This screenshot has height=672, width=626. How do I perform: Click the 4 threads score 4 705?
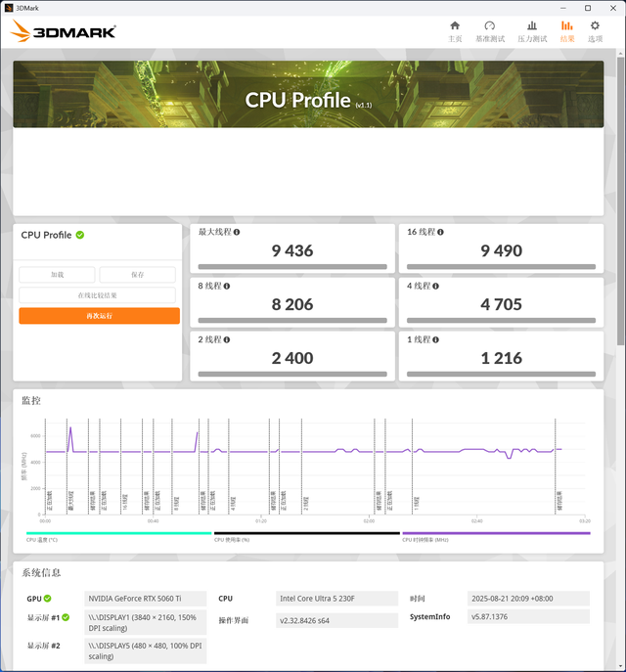click(502, 304)
